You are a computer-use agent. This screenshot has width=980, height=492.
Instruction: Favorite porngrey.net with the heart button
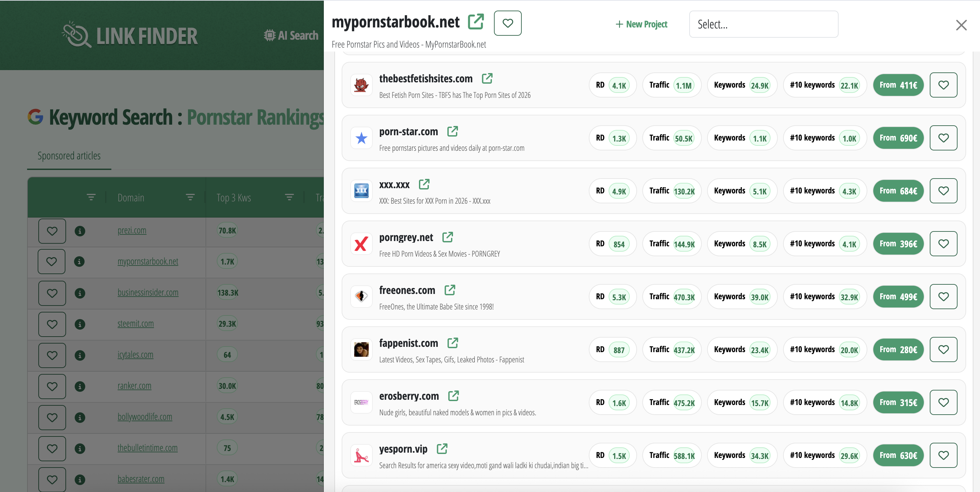click(943, 244)
